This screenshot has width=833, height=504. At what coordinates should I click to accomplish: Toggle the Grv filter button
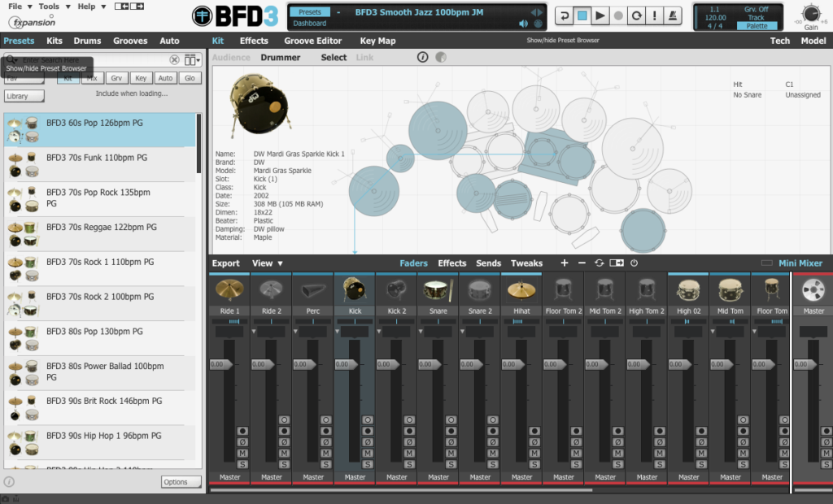tap(116, 78)
